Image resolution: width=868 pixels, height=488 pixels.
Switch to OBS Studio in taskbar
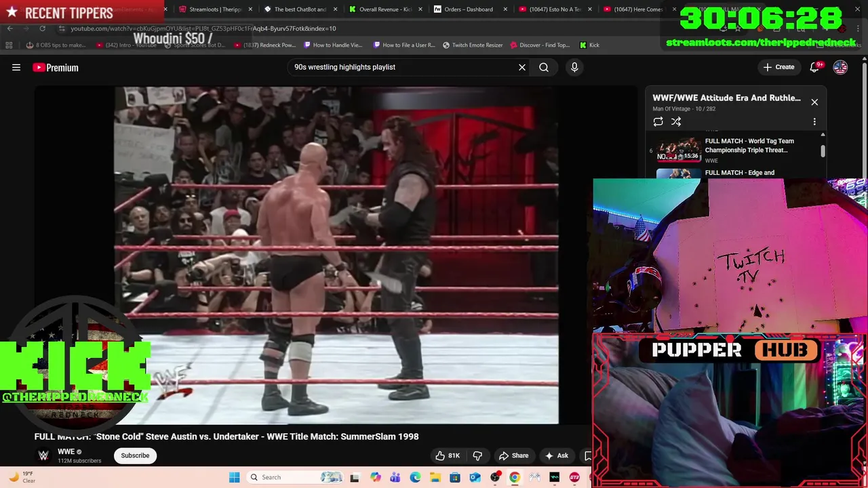pos(495,477)
